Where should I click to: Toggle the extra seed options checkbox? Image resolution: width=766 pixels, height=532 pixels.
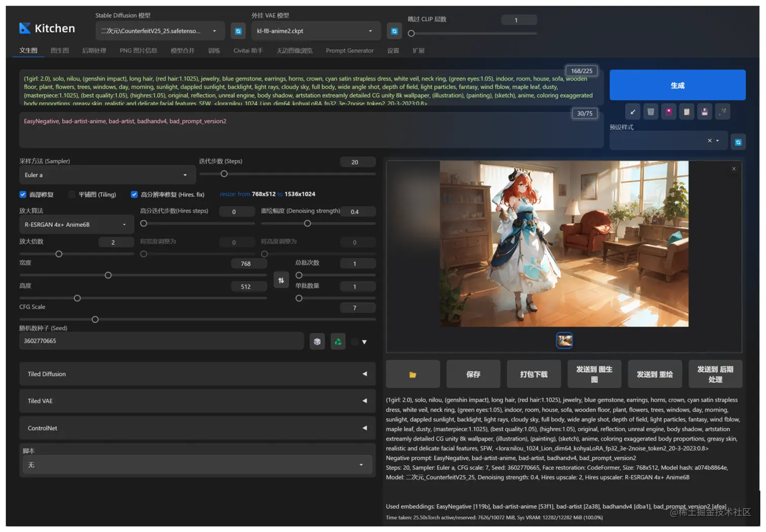coord(355,342)
